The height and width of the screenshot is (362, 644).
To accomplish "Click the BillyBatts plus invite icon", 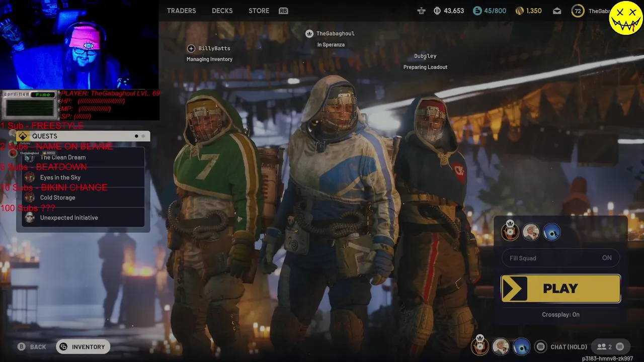I will tap(191, 48).
